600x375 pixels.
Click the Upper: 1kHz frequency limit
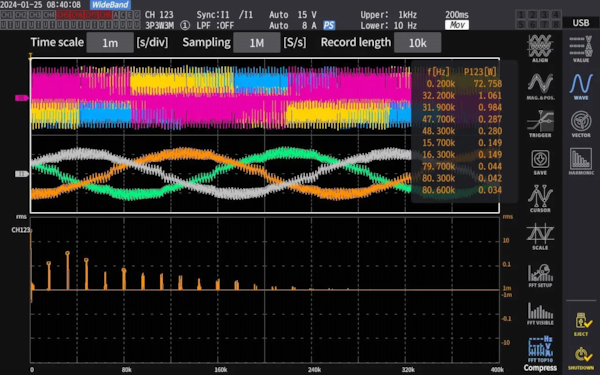click(x=388, y=15)
